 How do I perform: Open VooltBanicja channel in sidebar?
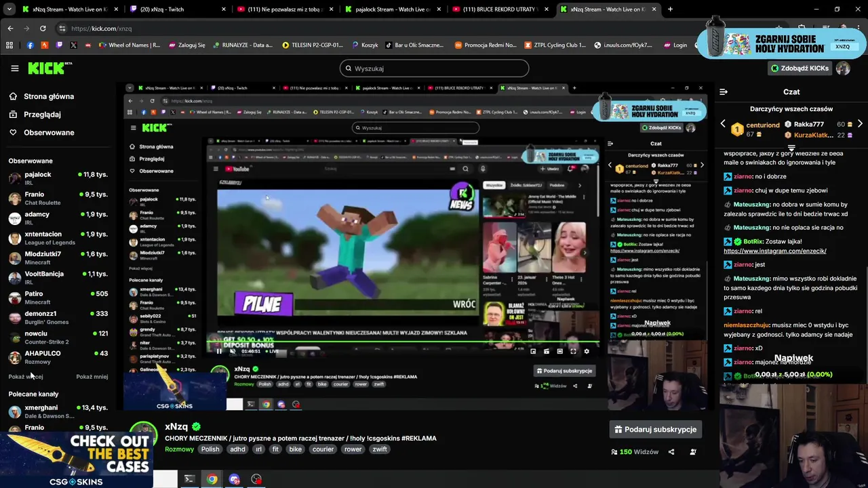[58, 278]
